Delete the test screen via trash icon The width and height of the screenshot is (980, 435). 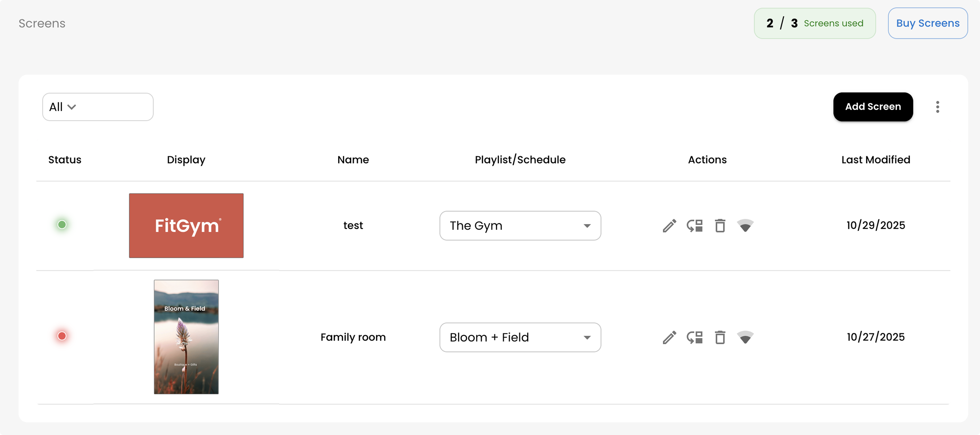tap(720, 226)
